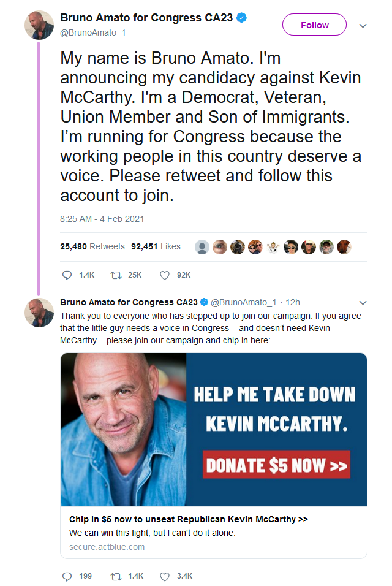Viewport: 392px width, 586px height.
Task: Click the retweet icon showing 25K
Action: coord(116,275)
